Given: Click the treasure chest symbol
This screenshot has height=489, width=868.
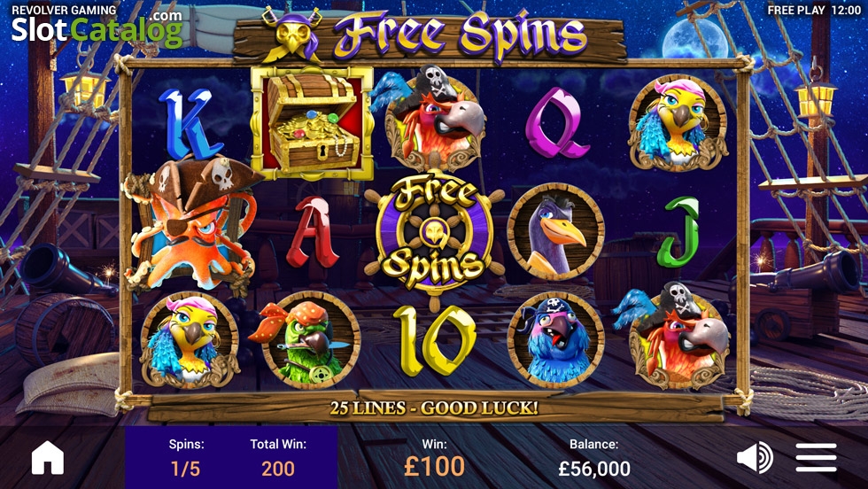Looking at the screenshot, I should [x=312, y=123].
